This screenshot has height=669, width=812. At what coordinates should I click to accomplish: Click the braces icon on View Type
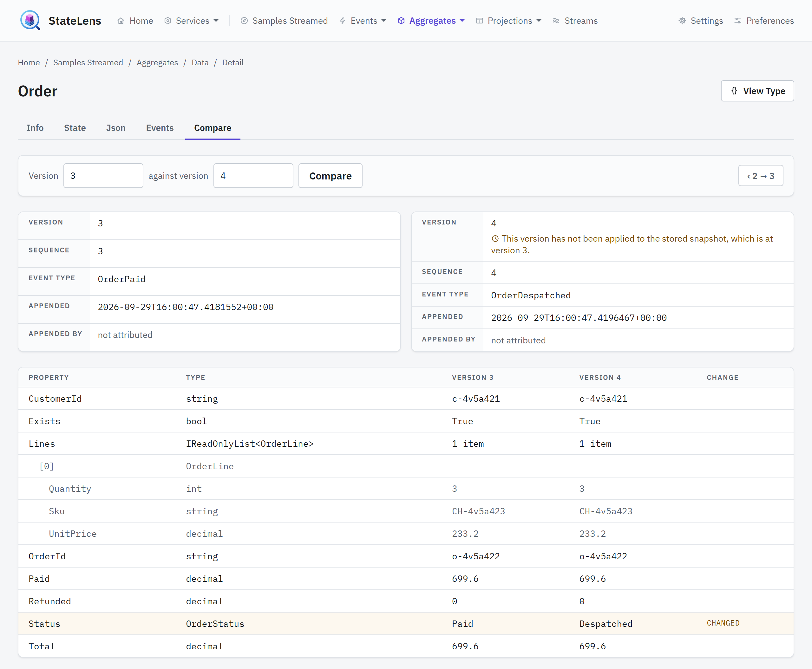(734, 91)
